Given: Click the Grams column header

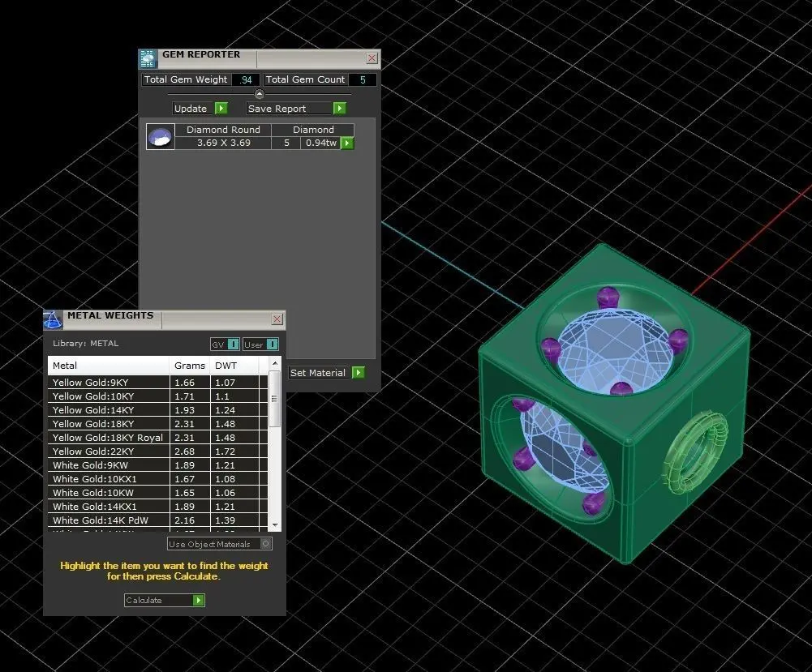Looking at the screenshot, I should [190, 366].
